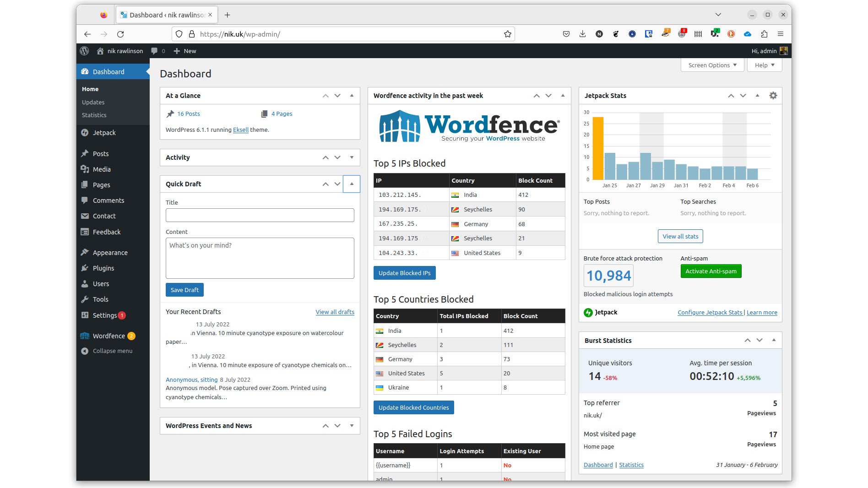Open Plugins in the sidebar
This screenshot has height=488, width=868.
click(113, 268)
